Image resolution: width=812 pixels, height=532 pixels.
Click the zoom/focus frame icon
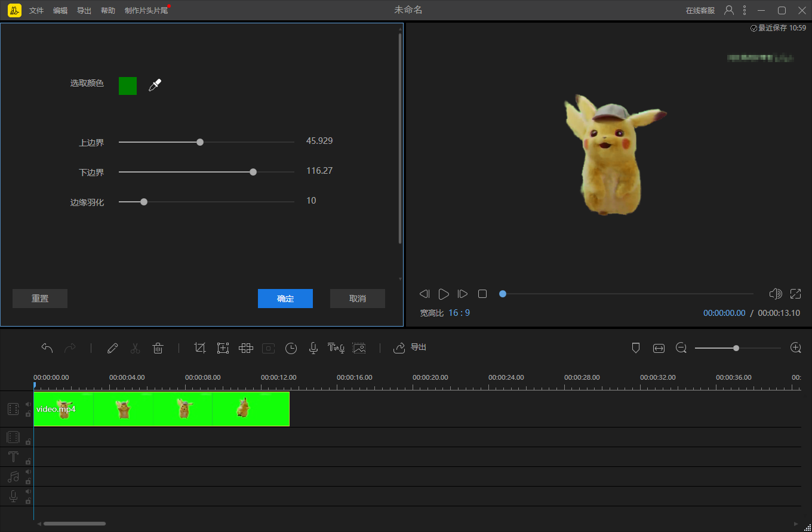point(223,348)
